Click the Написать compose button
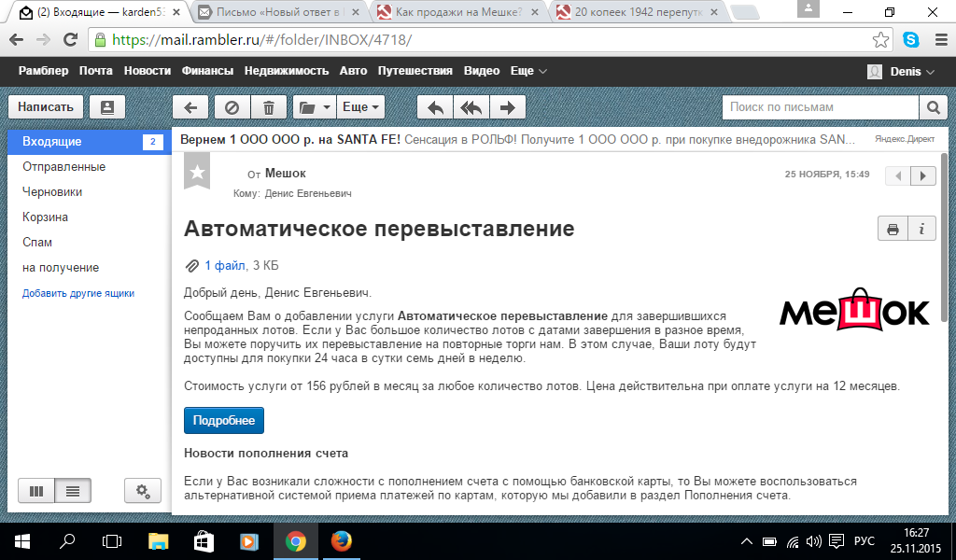The width and height of the screenshot is (956, 560). [x=46, y=107]
